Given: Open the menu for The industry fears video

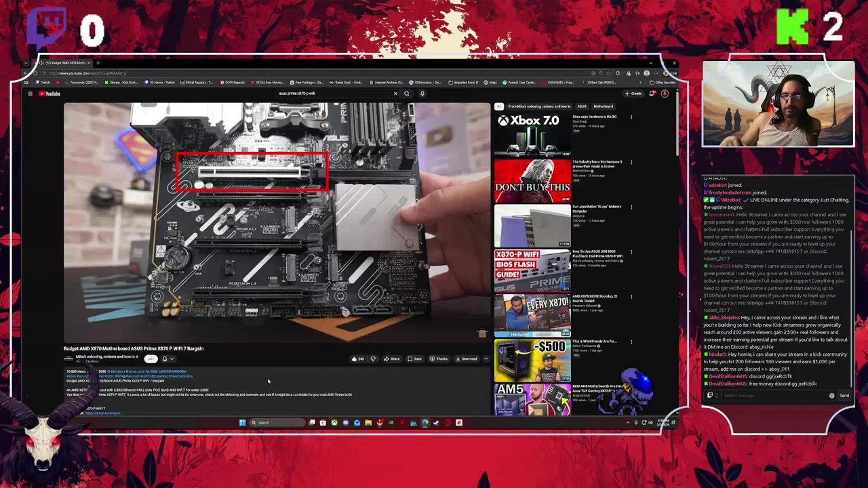Looking at the screenshot, I should pos(631,163).
